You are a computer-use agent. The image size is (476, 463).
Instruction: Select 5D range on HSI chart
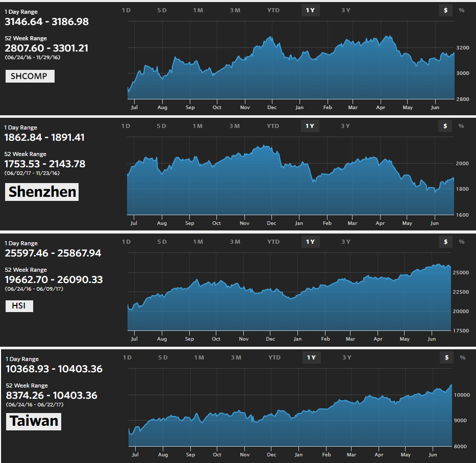(x=162, y=242)
